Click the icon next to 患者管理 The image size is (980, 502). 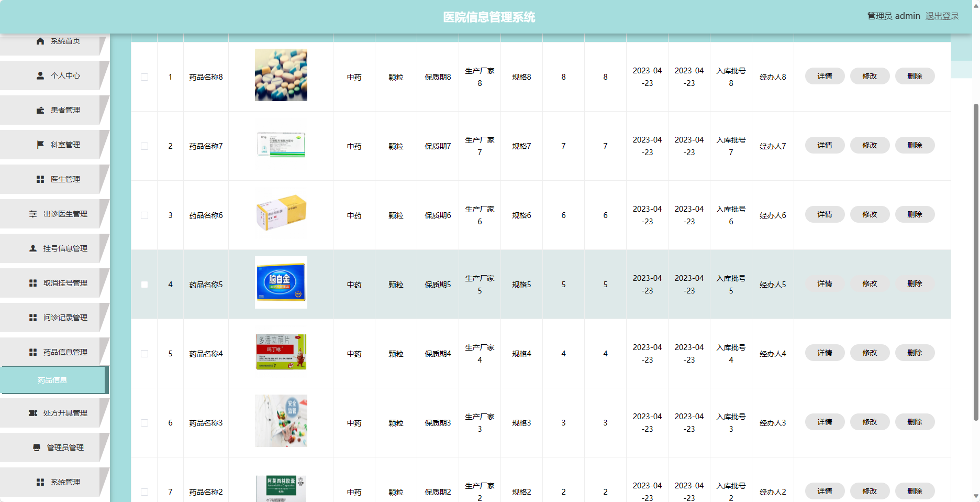pyautogui.click(x=40, y=110)
